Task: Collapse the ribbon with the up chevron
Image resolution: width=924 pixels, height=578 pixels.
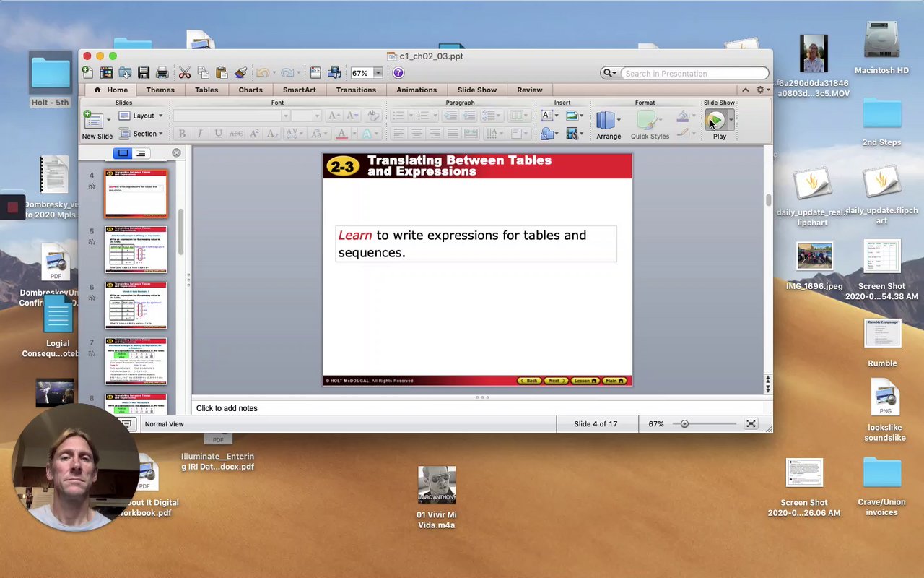Action: 745,90
